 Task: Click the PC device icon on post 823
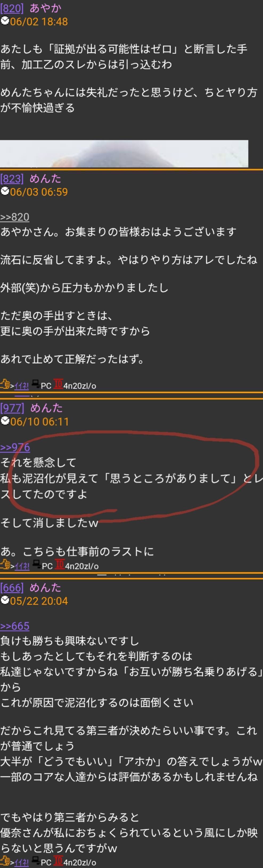tap(36, 384)
